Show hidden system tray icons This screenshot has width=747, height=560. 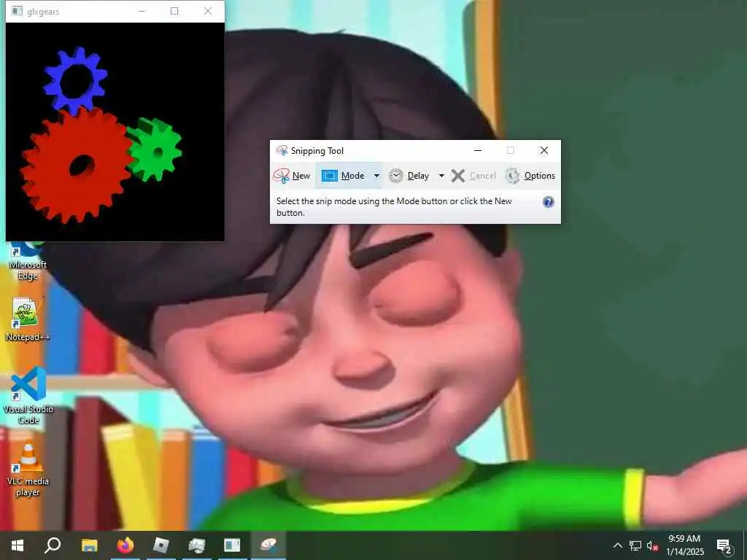(617, 545)
